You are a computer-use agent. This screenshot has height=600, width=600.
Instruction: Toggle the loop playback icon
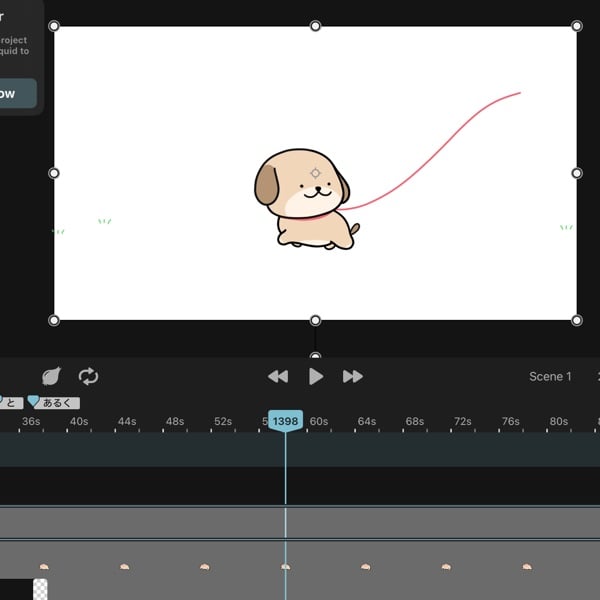click(88, 376)
